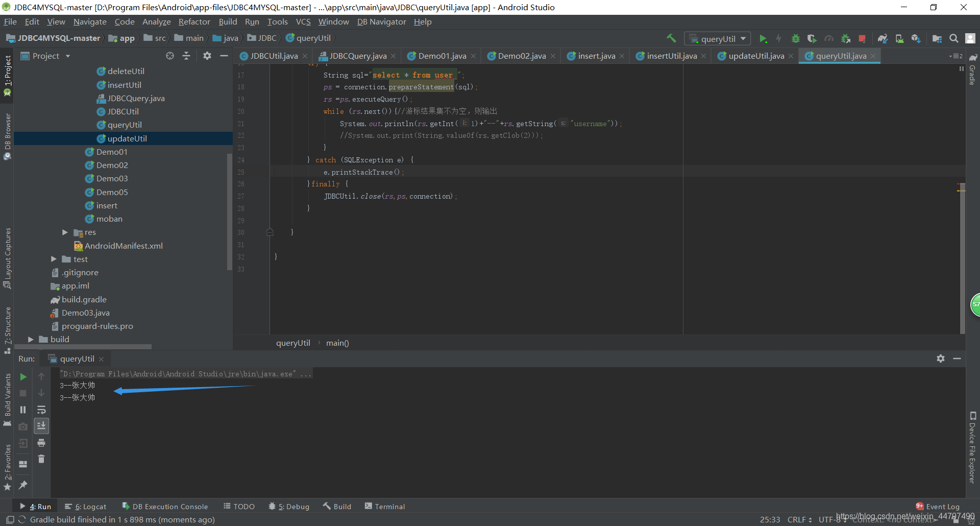Open Logcat tool window

point(86,507)
